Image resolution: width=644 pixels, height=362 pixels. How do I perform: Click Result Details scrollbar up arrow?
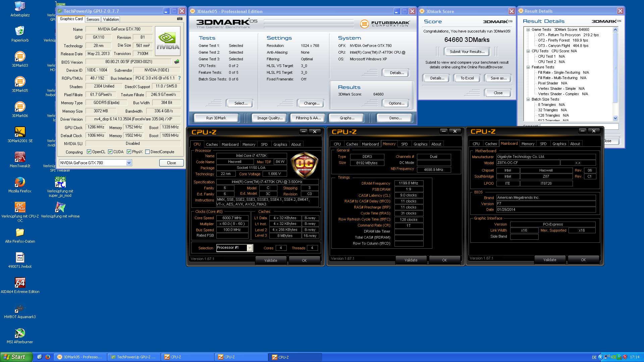[x=615, y=30]
